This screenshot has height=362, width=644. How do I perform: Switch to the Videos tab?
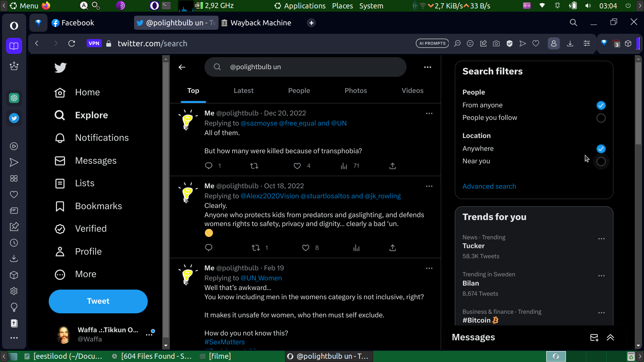click(413, 91)
